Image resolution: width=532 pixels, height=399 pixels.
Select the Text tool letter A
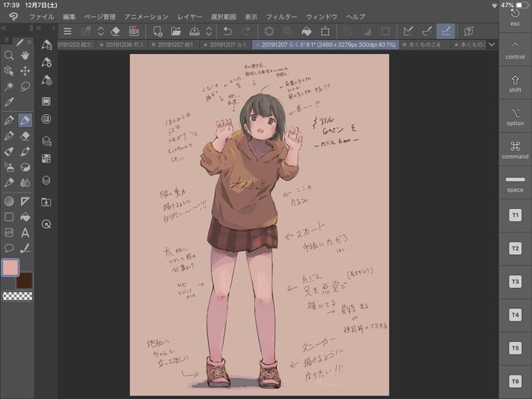click(x=25, y=232)
